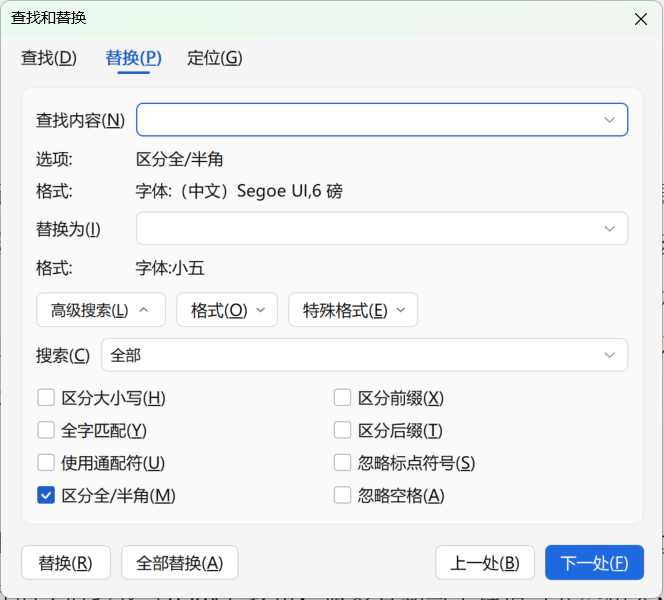This screenshot has height=600, width=664.
Task: Expand the 查找内容 history dropdown arrow
Action: point(609,120)
